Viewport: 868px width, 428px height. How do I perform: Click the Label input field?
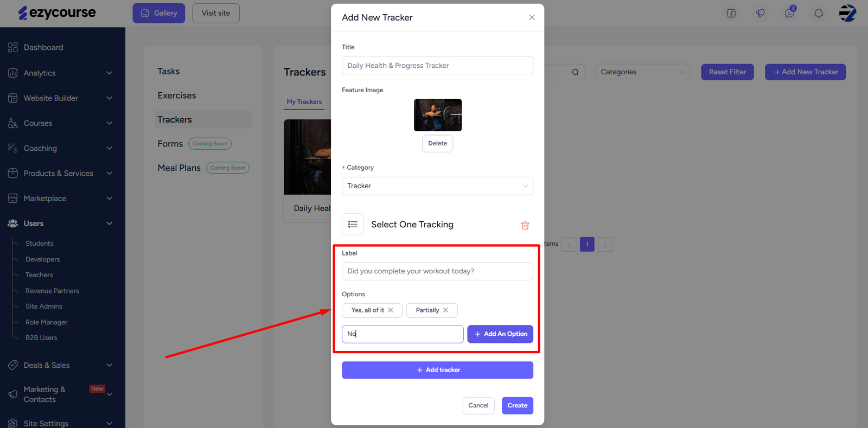point(437,271)
